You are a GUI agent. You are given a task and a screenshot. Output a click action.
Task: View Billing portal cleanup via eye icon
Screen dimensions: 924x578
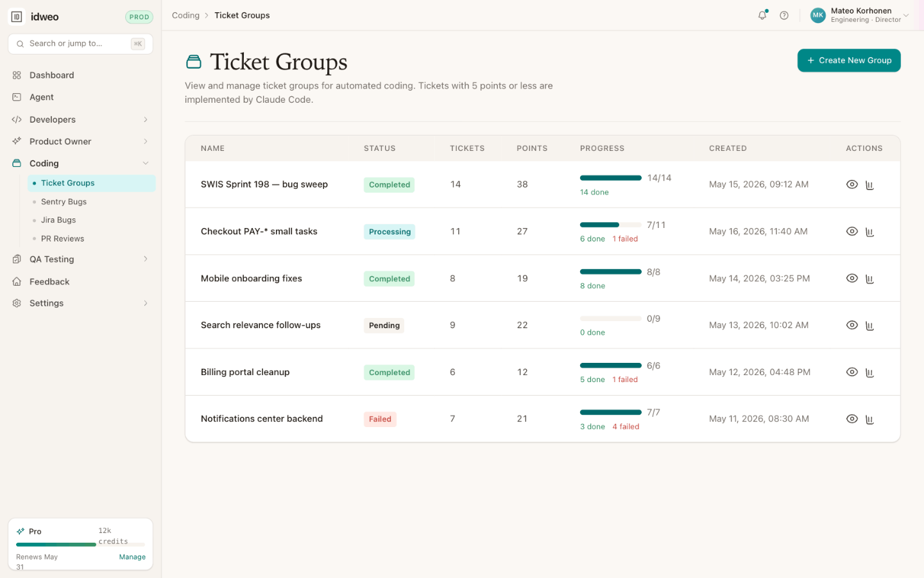(852, 372)
